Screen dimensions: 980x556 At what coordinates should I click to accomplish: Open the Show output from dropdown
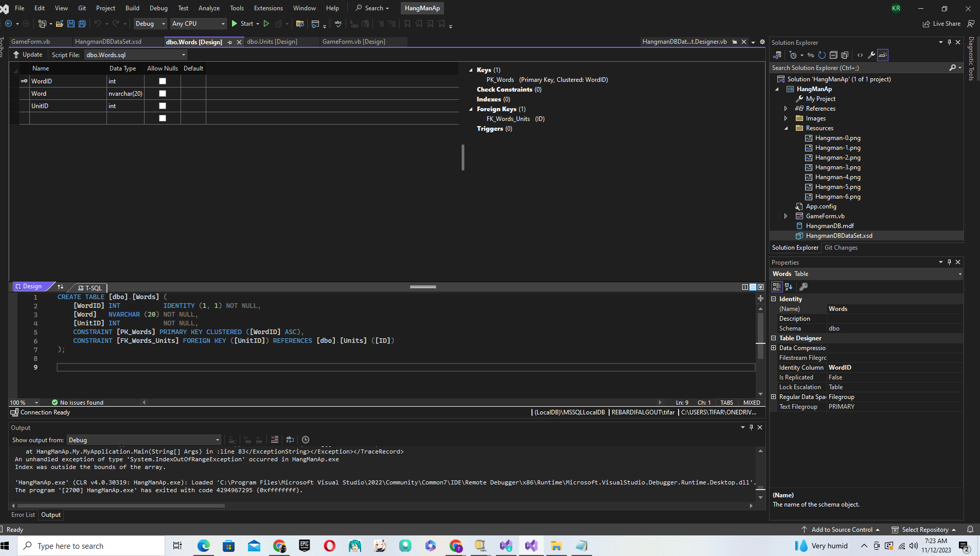[144, 440]
